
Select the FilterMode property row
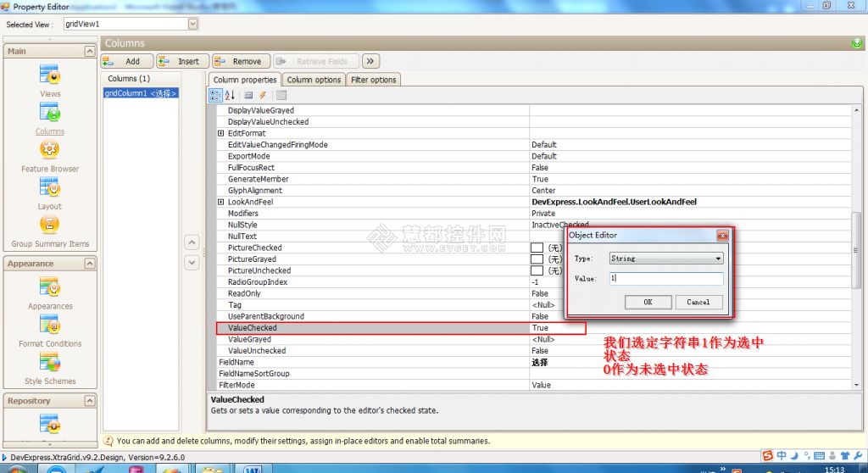534,385
